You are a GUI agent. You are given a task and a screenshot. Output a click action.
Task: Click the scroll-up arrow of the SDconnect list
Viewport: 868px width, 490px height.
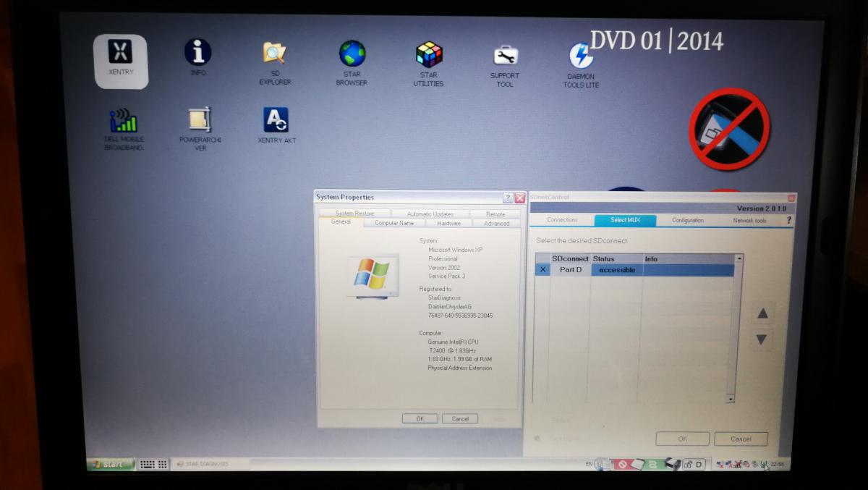739,258
